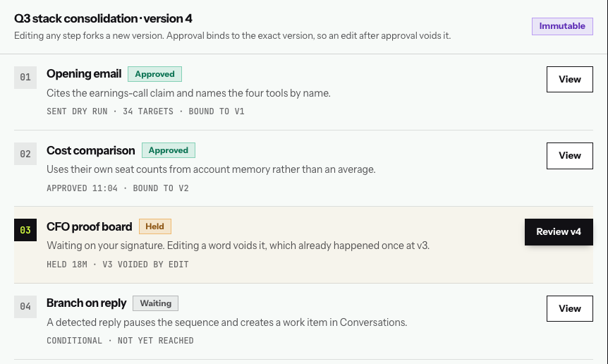Open the CFO proof board title
Screen dimensions: 608x364
coord(89,226)
